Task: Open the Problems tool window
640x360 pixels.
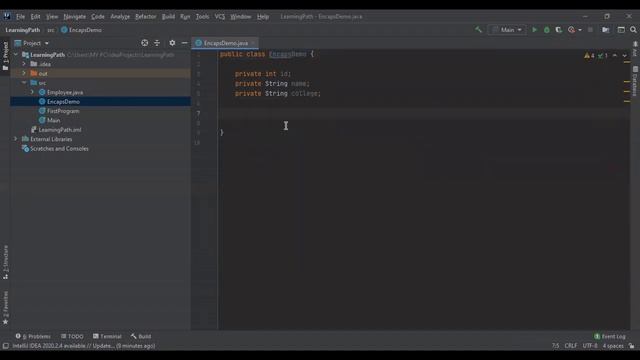Action: click(33, 336)
